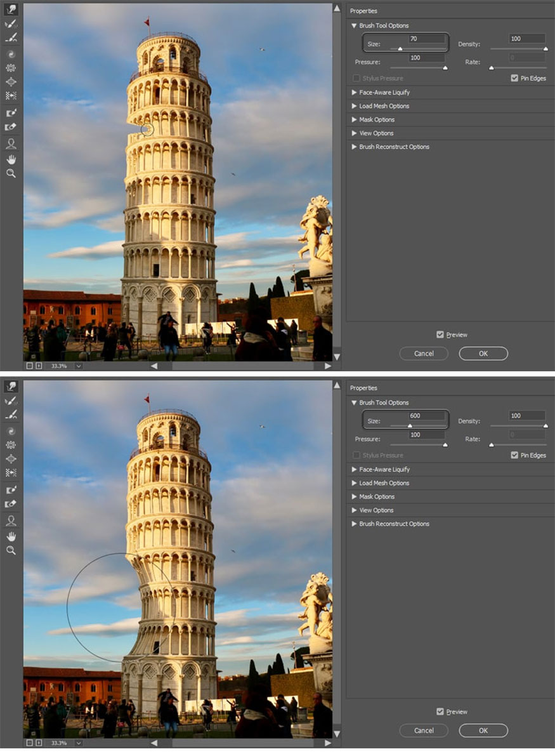The height and width of the screenshot is (756, 555).
Task: Select the Zoom tool in lower dialog
Action: click(11, 550)
